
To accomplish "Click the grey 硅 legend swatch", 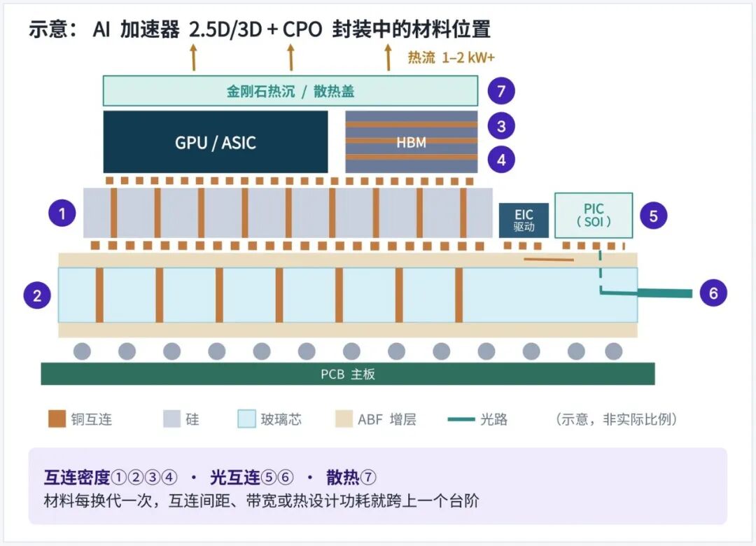I will tap(171, 419).
